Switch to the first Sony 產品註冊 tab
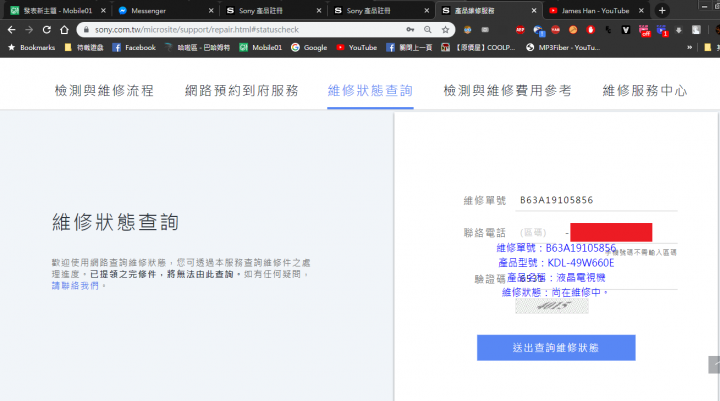 [x=273, y=11]
